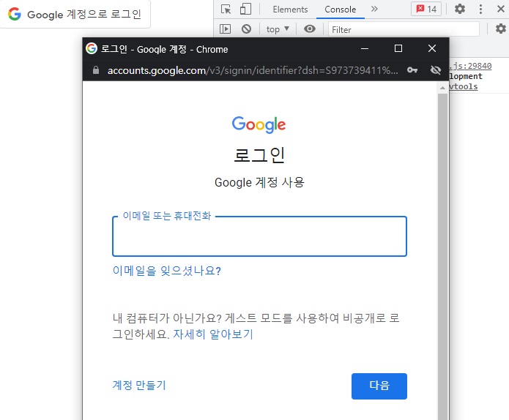Image resolution: width=509 pixels, height=420 pixels.
Task: Toggle the device toolbar icon in DevTools
Action: 245,9
